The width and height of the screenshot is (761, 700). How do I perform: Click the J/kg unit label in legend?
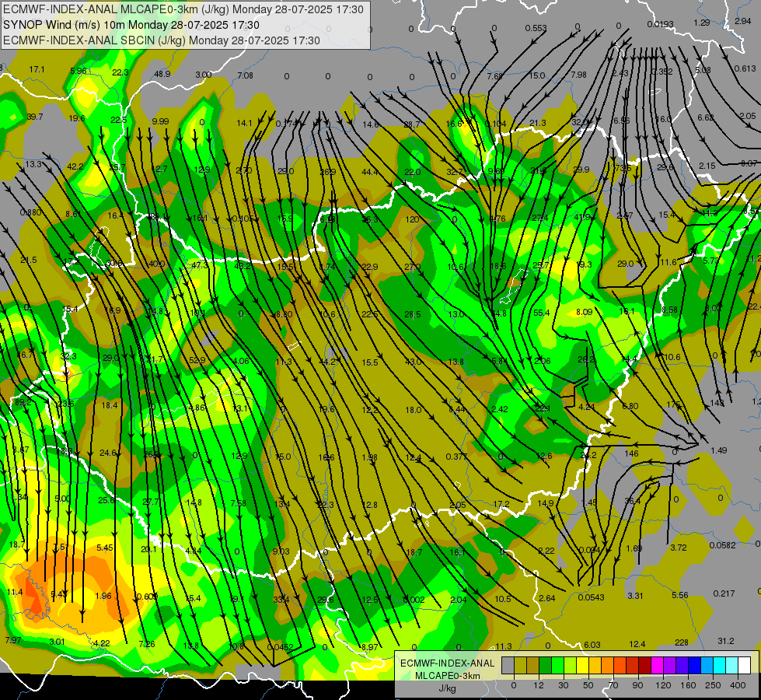coord(448,688)
